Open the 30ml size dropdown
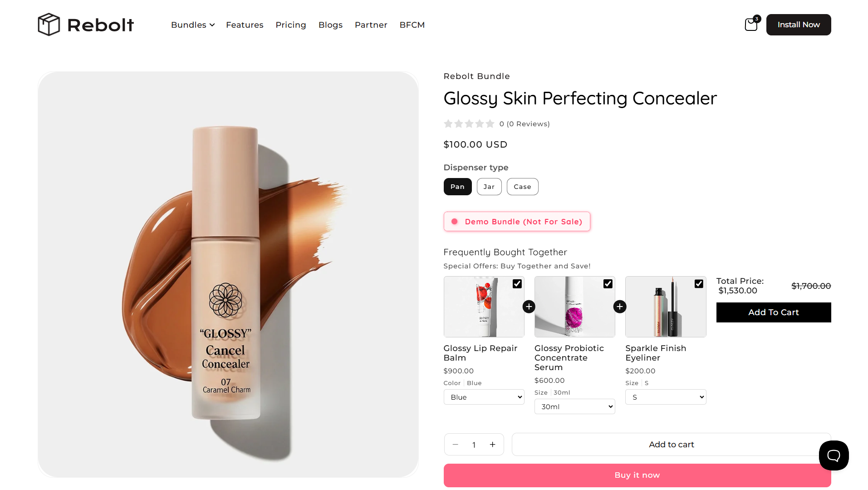The width and height of the screenshot is (868, 490). coord(575,406)
